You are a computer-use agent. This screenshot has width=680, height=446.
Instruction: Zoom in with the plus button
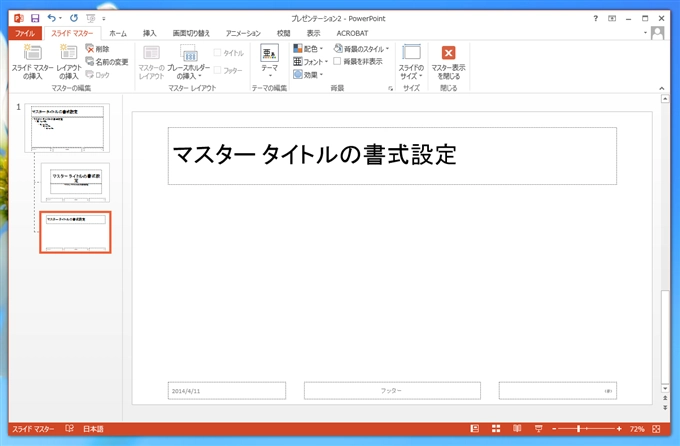click(619, 429)
